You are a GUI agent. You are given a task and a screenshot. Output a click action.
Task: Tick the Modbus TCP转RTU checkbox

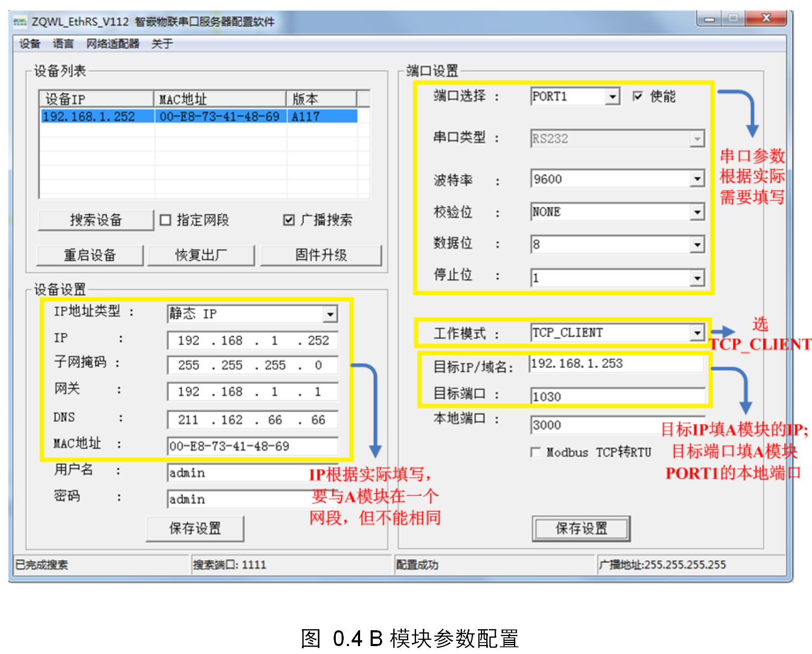tap(536, 452)
